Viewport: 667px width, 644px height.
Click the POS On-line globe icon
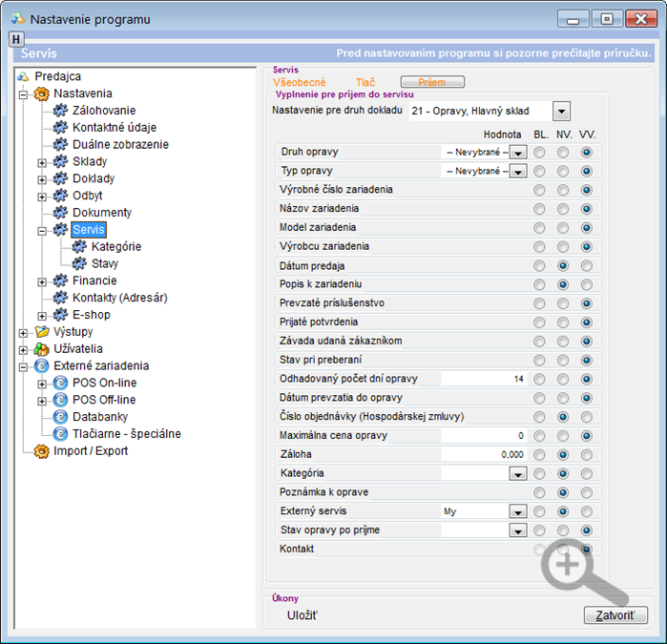coord(60,383)
